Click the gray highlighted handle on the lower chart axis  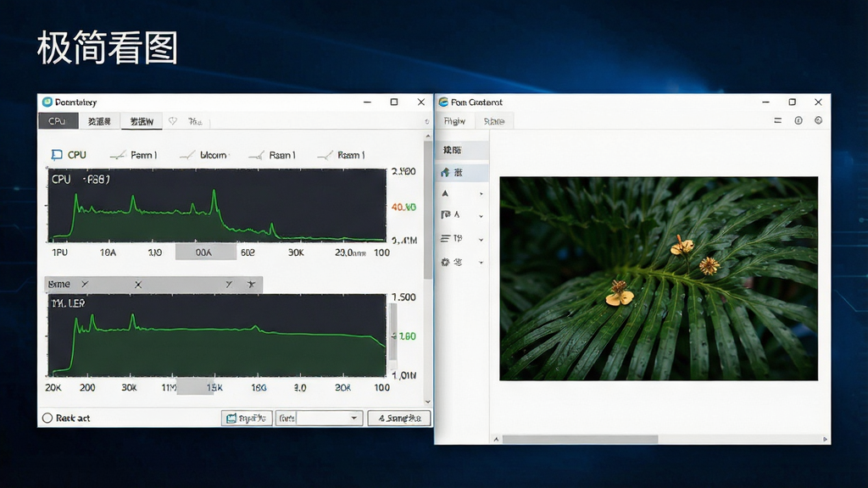194,386
